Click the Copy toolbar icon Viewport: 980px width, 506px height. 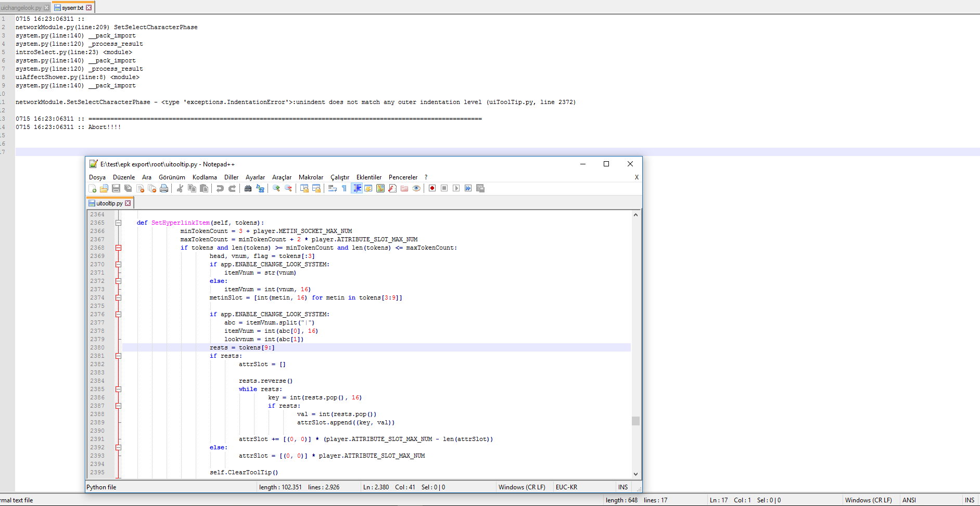pos(192,188)
